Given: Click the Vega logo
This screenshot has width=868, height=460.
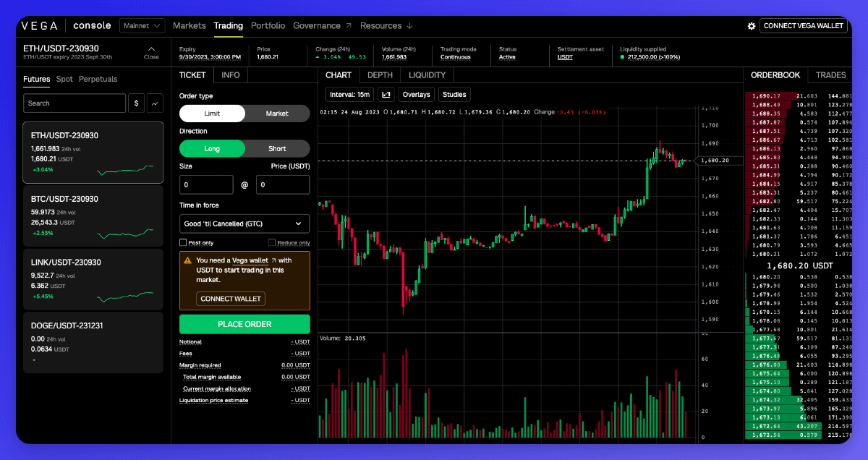Looking at the screenshot, I should coord(40,26).
